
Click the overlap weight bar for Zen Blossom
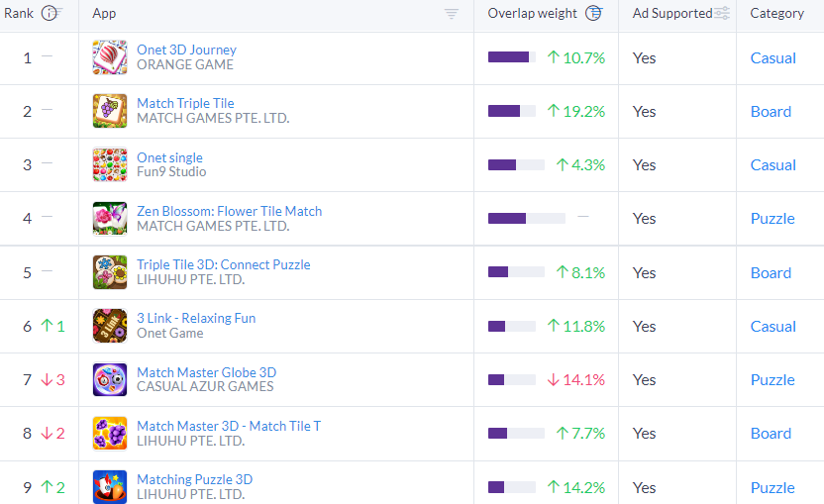point(527,218)
